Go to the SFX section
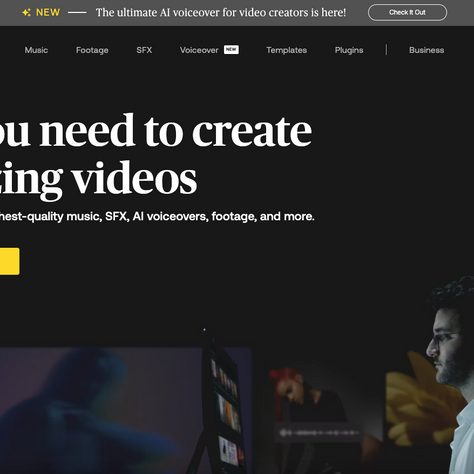This screenshot has height=474, width=474. (144, 50)
